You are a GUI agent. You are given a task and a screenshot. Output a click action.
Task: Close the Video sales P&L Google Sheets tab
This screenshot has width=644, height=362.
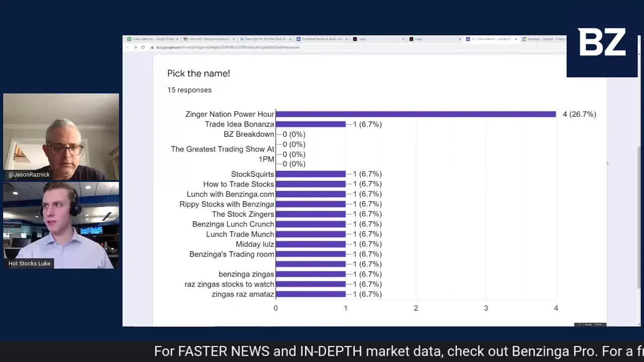177,39
